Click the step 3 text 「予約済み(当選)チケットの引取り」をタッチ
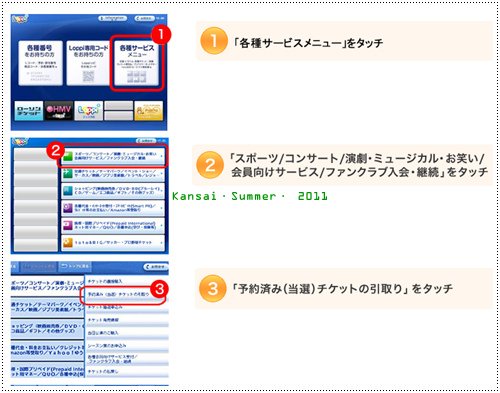 343,289
